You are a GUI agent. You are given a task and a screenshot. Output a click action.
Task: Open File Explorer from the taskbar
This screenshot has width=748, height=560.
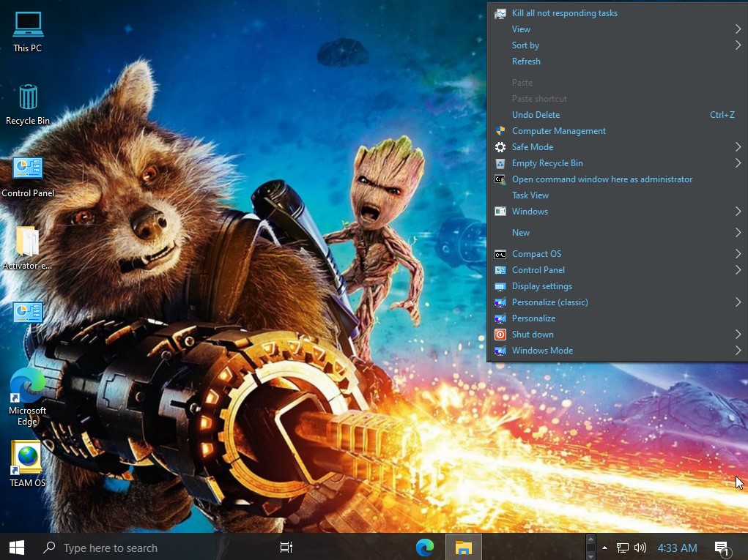(x=463, y=548)
